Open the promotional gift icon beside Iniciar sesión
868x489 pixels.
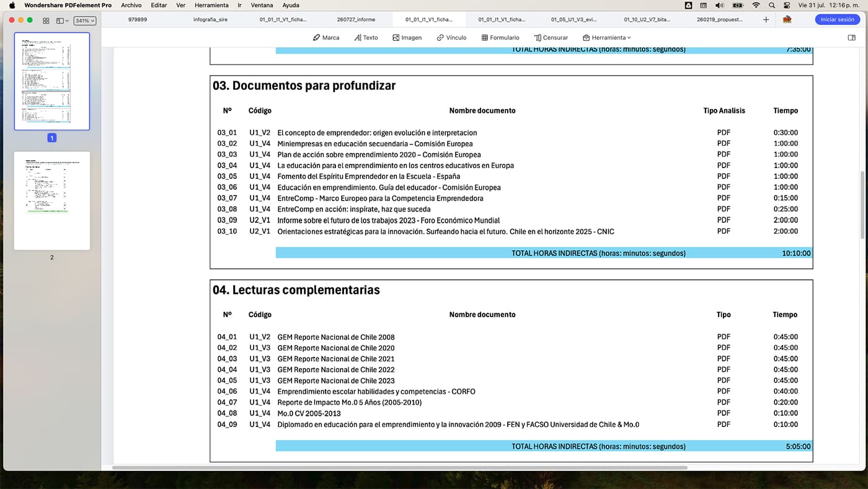pos(787,20)
